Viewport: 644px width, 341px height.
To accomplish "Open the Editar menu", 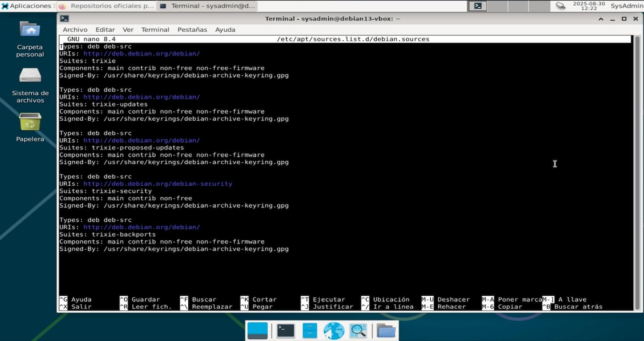I will point(105,30).
